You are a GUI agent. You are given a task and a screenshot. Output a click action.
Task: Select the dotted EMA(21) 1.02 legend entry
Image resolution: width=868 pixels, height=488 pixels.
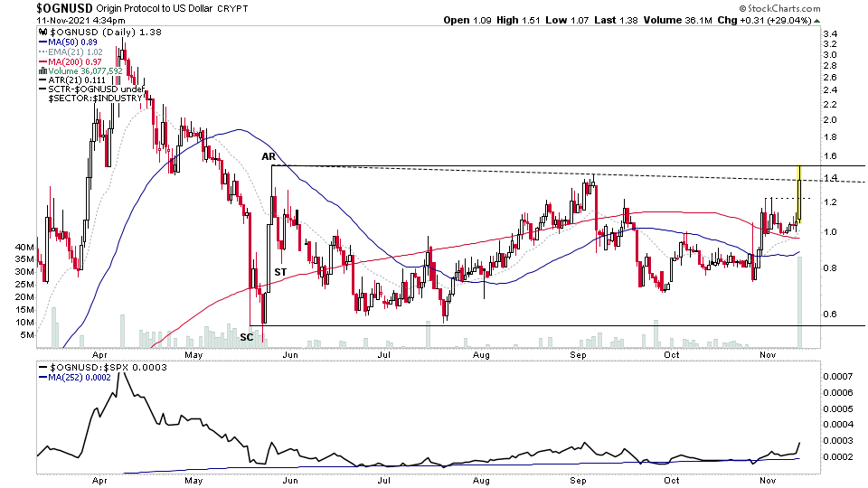[71, 52]
